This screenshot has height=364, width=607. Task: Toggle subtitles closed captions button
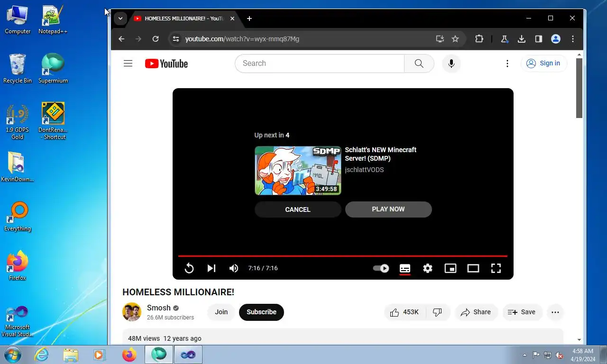(x=405, y=268)
